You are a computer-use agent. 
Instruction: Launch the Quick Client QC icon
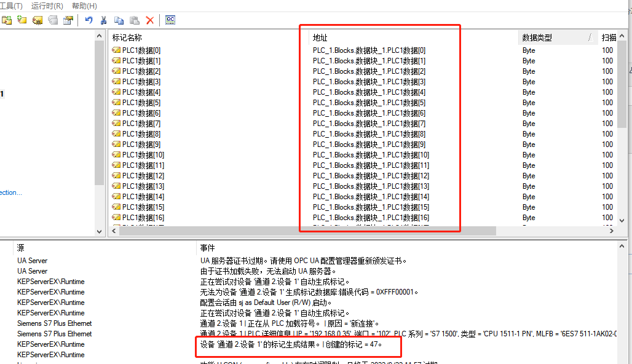(x=170, y=20)
